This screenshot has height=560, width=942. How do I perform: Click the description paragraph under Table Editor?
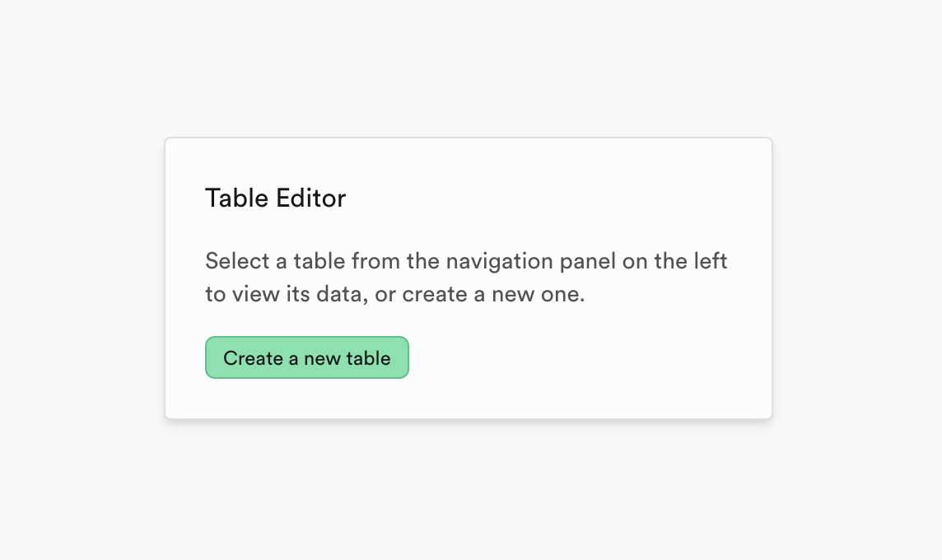coord(466,278)
